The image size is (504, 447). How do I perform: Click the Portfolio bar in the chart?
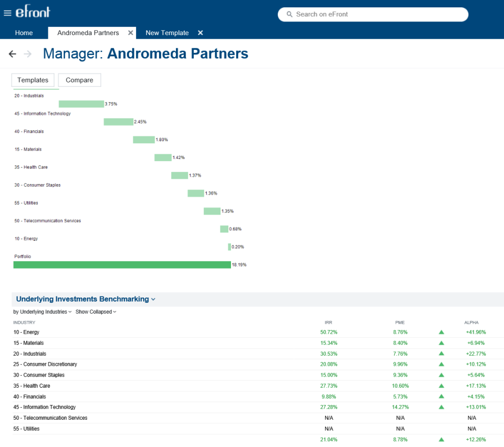121,264
